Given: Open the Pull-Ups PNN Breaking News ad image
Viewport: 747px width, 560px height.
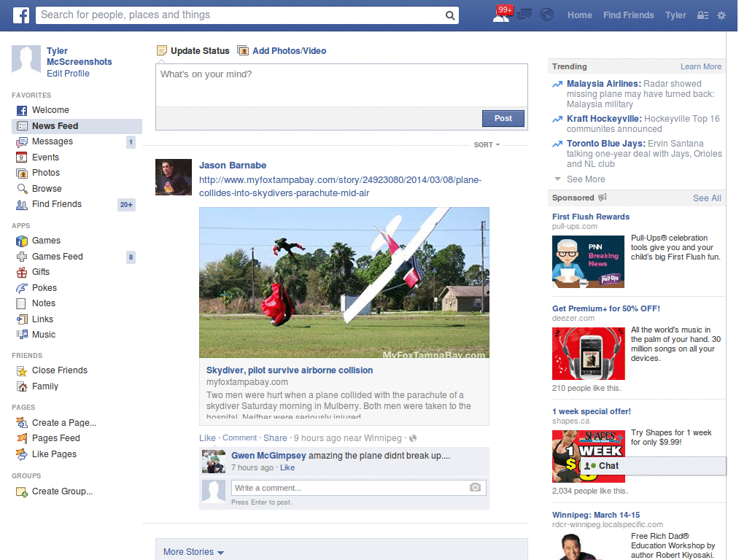Looking at the screenshot, I should [x=589, y=262].
